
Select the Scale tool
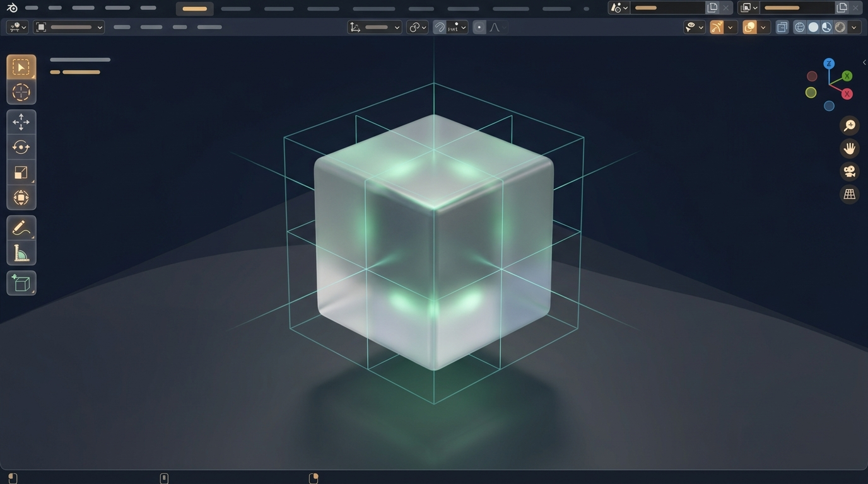[21, 172]
